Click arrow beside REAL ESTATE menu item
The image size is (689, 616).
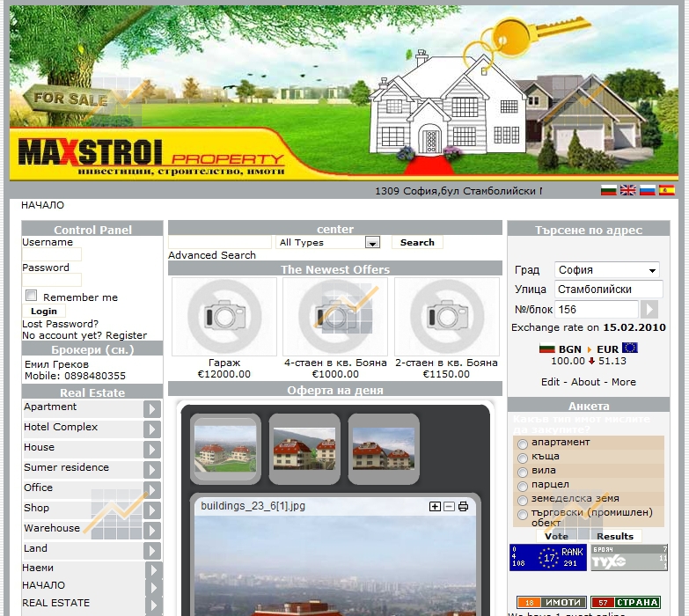pyautogui.click(x=154, y=605)
